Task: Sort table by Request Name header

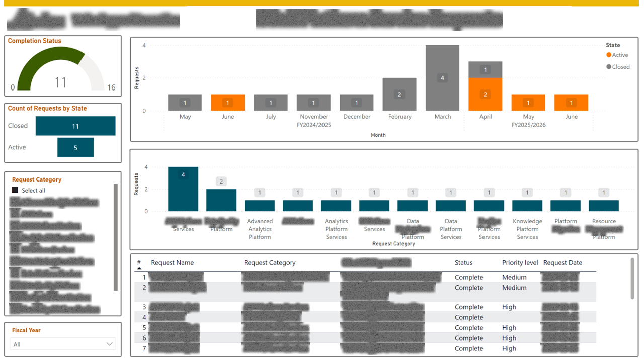Action: (x=172, y=263)
